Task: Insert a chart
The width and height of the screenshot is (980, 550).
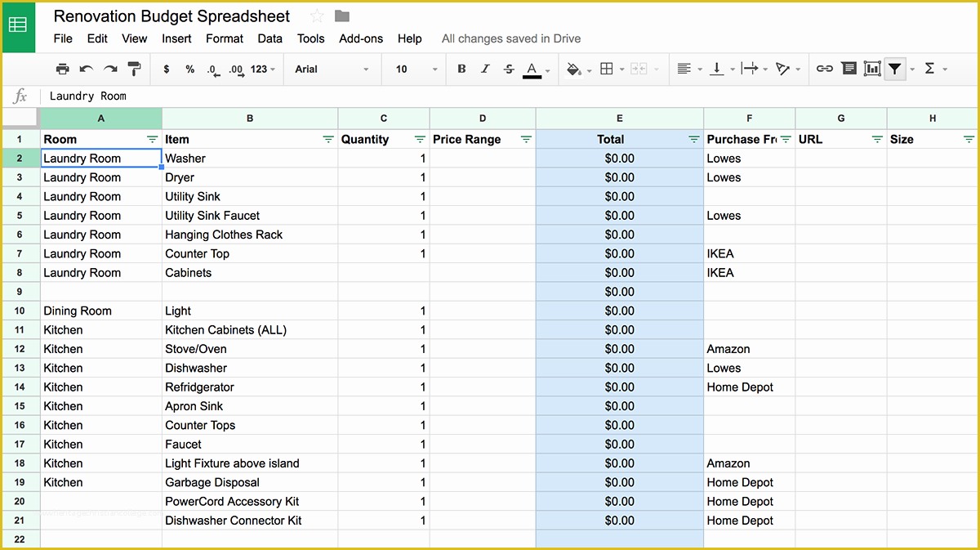Action: coord(872,69)
